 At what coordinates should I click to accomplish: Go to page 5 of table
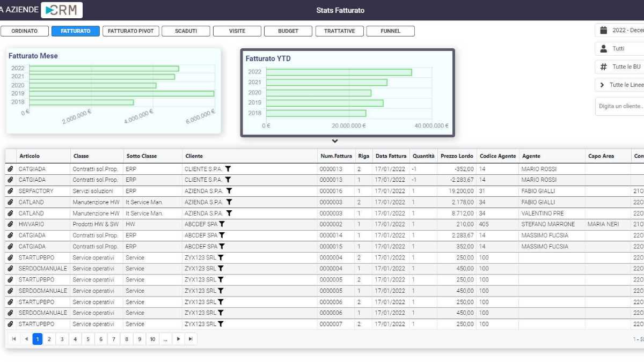tap(88, 339)
